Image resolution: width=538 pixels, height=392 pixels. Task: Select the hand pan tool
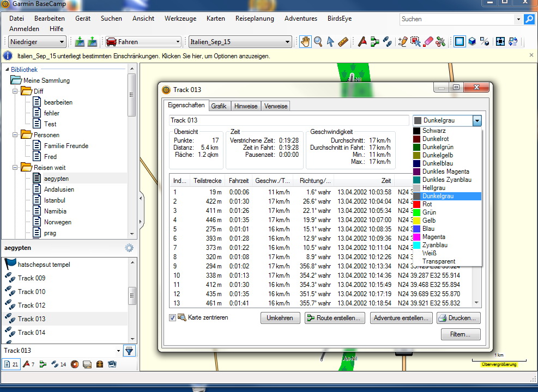click(x=305, y=42)
